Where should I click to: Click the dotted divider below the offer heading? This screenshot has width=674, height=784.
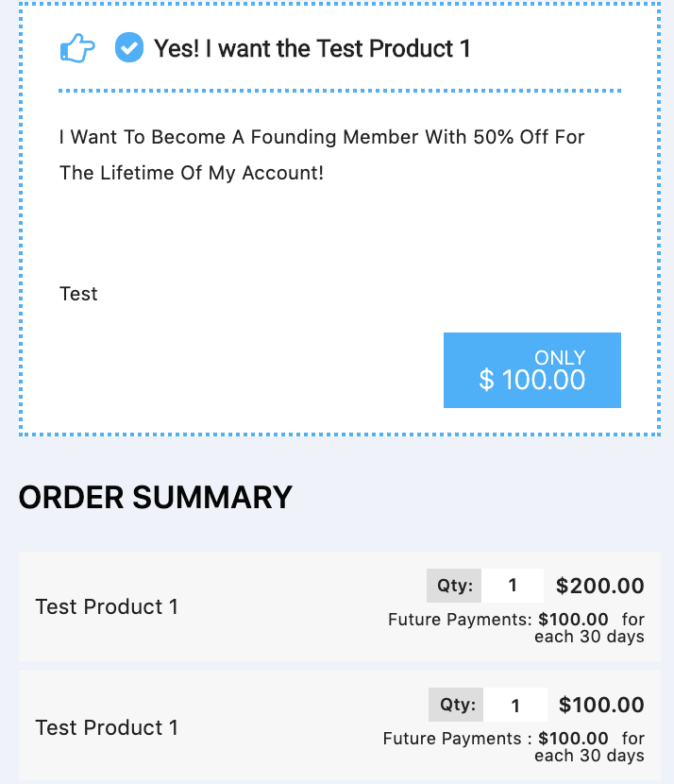(340, 91)
